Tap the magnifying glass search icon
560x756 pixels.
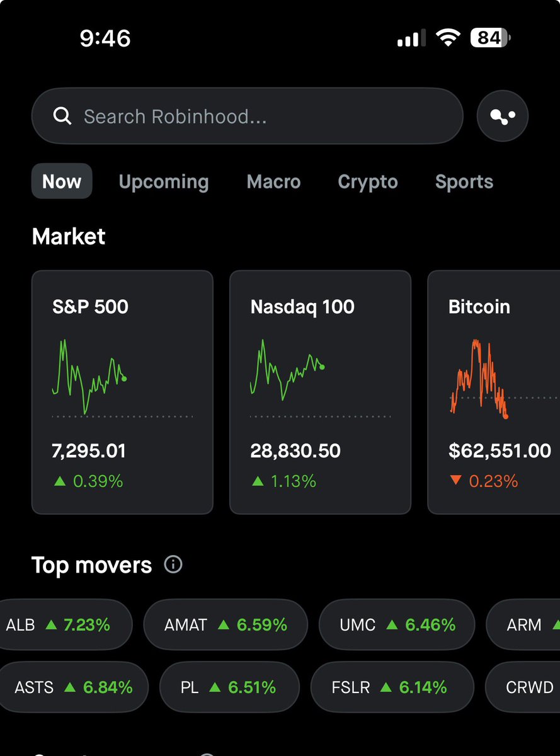coord(62,116)
